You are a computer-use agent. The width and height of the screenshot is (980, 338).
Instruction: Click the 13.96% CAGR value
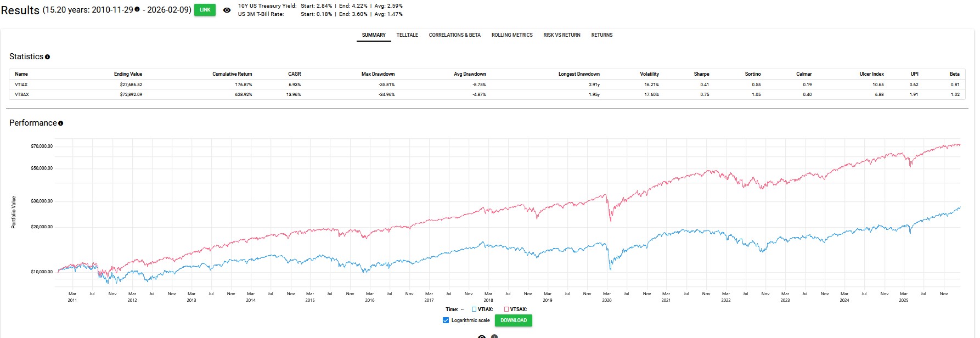tap(294, 95)
